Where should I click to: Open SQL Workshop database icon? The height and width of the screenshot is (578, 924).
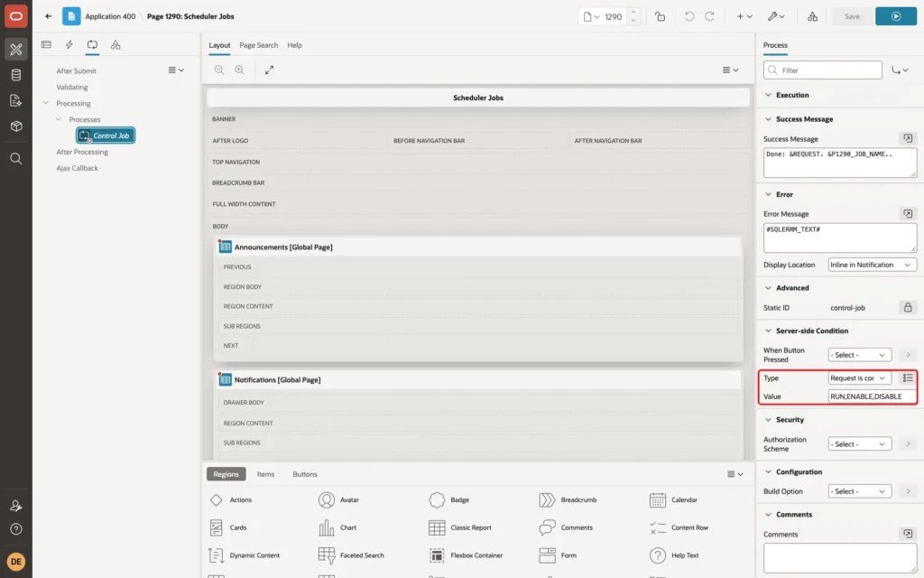point(16,75)
